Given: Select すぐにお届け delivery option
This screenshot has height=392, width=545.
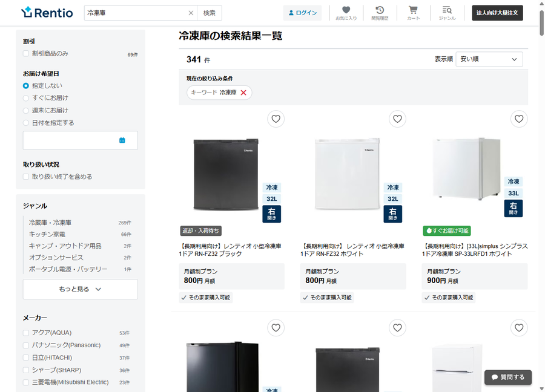Looking at the screenshot, I should (x=25, y=98).
